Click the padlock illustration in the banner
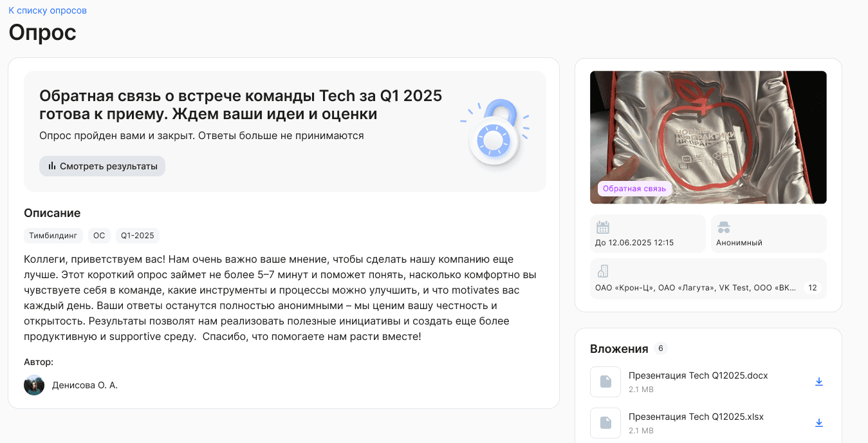 [x=494, y=137]
